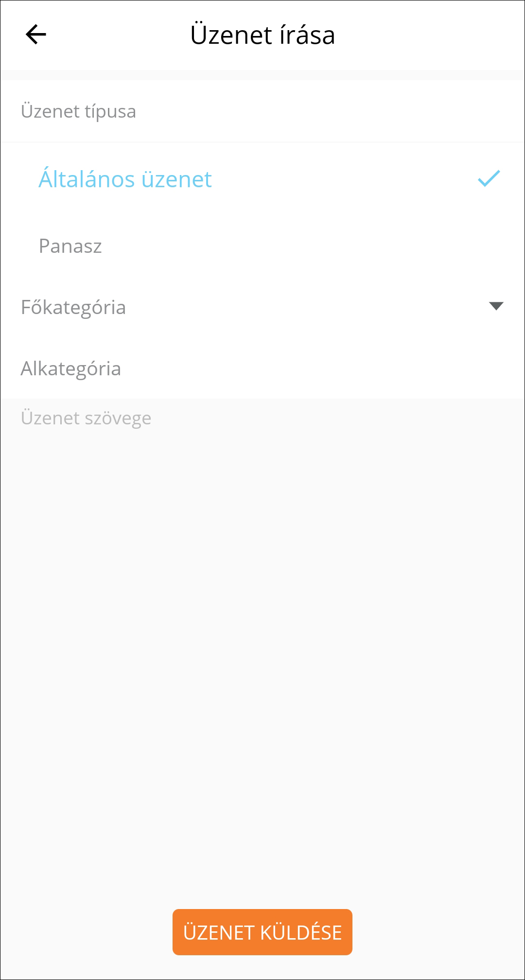Image resolution: width=525 pixels, height=980 pixels.
Task: Send the message with the orange button
Action: point(262,932)
